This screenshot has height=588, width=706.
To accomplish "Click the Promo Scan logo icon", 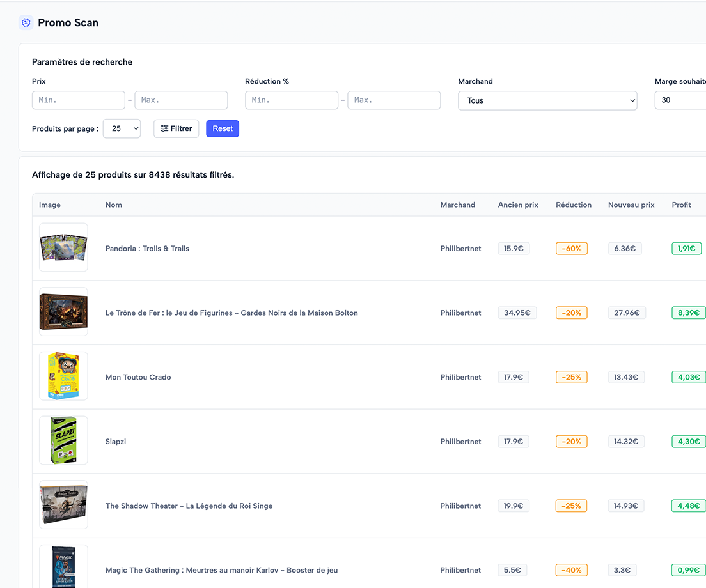I will pos(26,23).
